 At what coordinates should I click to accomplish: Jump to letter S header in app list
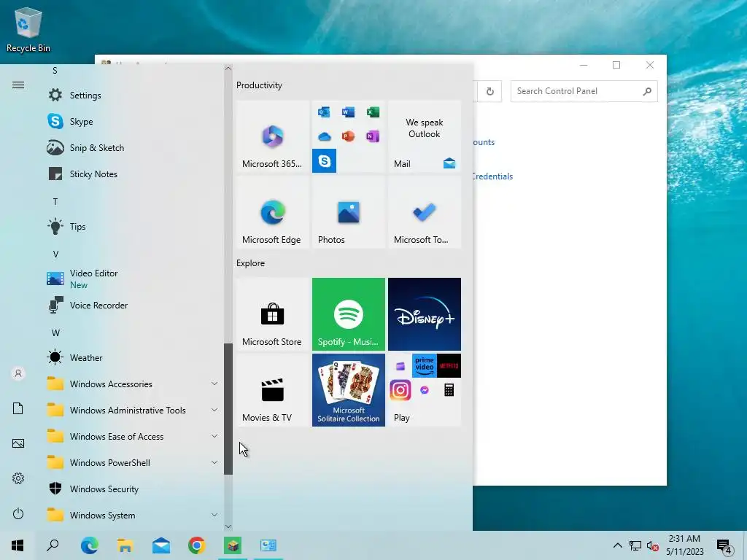tap(55, 71)
